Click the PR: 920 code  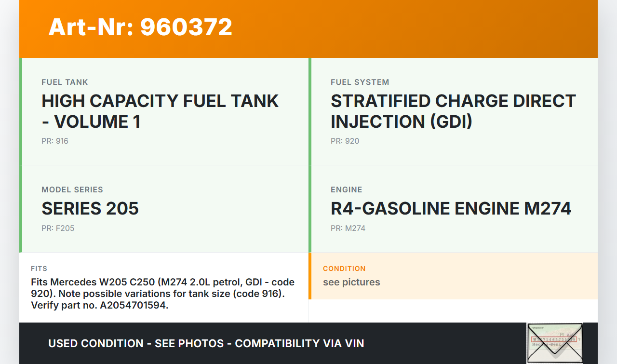tap(345, 141)
